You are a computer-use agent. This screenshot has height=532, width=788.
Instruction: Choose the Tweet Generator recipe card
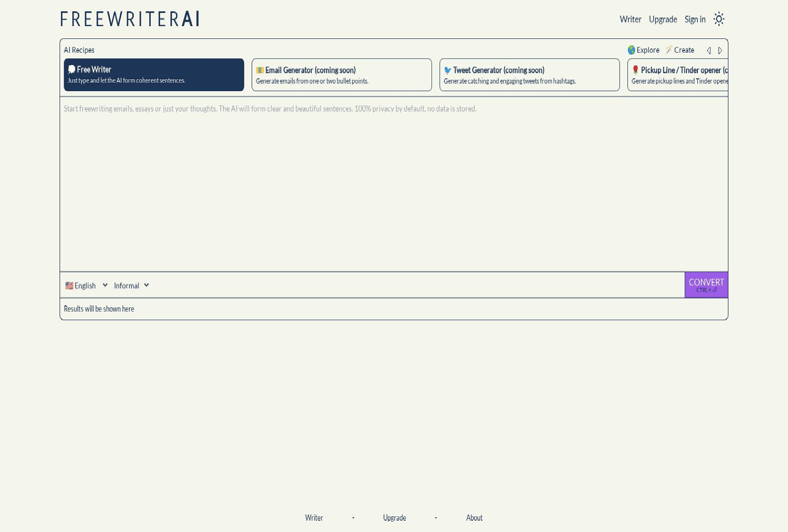tap(529, 75)
